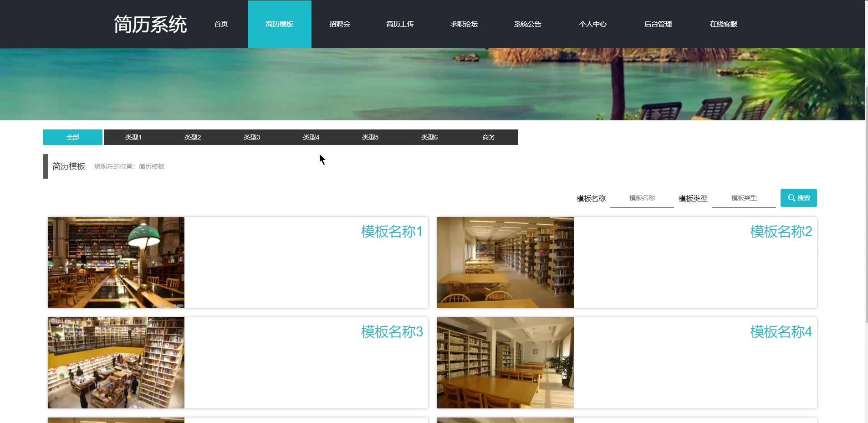Filter templates by 商务 category
The width and height of the screenshot is (868, 423).
coord(489,137)
